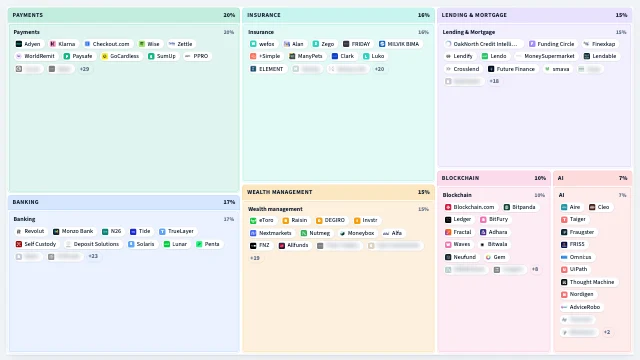640x360 pixels.
Task: Select the Checkout.com company chip
Action: pos(107,44)
